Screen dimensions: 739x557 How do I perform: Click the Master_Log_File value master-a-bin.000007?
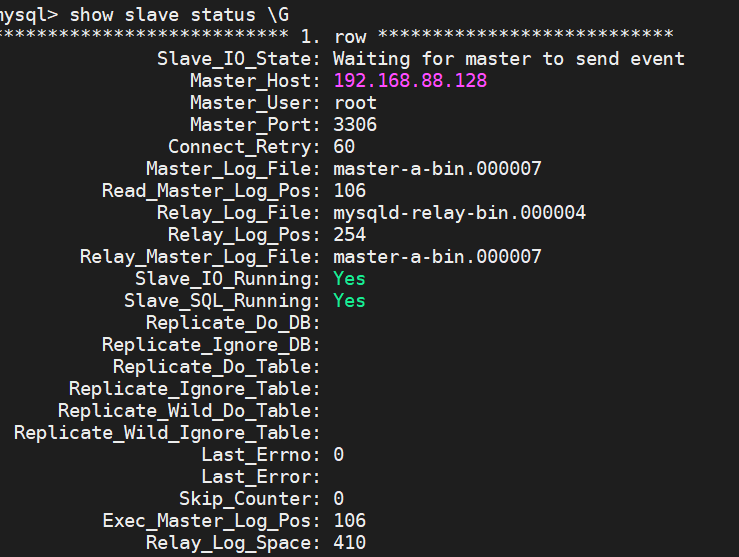[x=437, y=169]
